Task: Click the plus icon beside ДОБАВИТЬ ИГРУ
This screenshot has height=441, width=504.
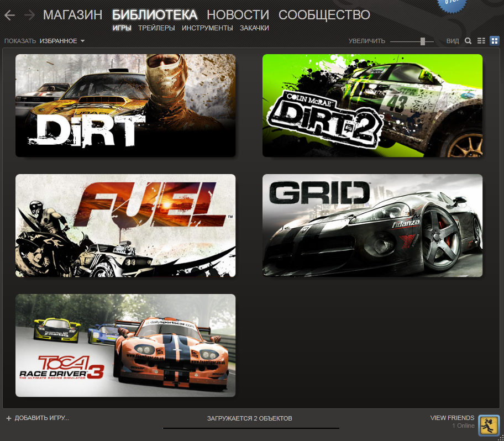Action: 9,418
